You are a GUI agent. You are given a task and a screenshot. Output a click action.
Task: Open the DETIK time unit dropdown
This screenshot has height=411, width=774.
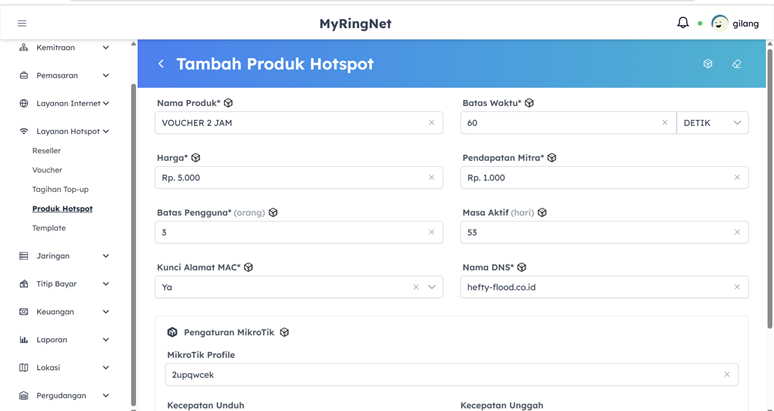712,123
